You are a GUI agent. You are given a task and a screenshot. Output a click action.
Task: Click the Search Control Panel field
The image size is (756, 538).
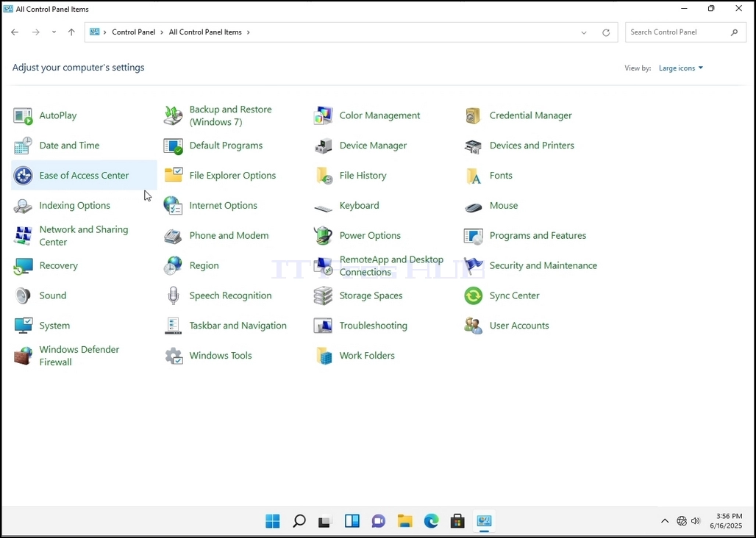(685, 32)
